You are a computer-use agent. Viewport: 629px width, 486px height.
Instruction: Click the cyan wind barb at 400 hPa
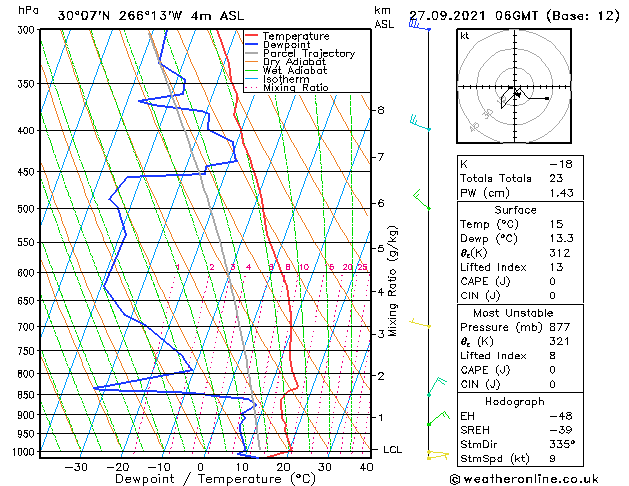click(420, 122)
